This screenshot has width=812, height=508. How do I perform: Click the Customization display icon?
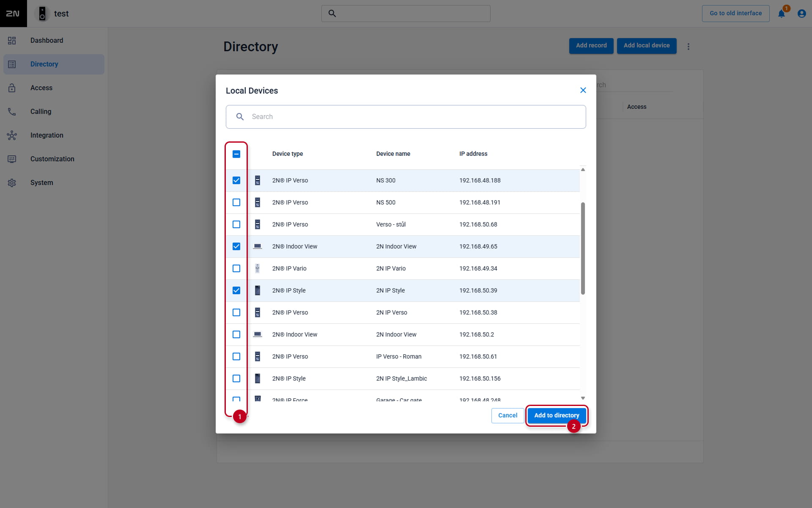(x=12, y=159)
